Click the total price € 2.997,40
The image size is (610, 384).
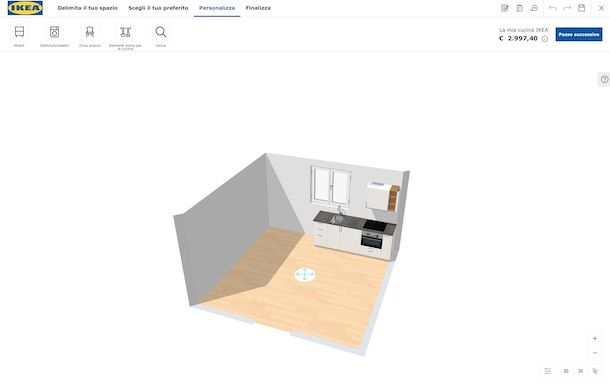tap(519, 38)
